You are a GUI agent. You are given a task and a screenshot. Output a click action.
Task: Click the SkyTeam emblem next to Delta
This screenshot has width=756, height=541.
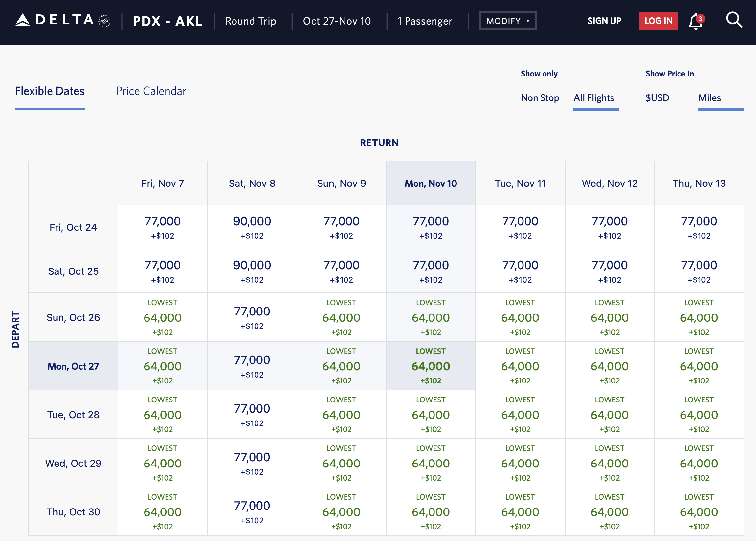pyautogui.click(x=104, y=21)
